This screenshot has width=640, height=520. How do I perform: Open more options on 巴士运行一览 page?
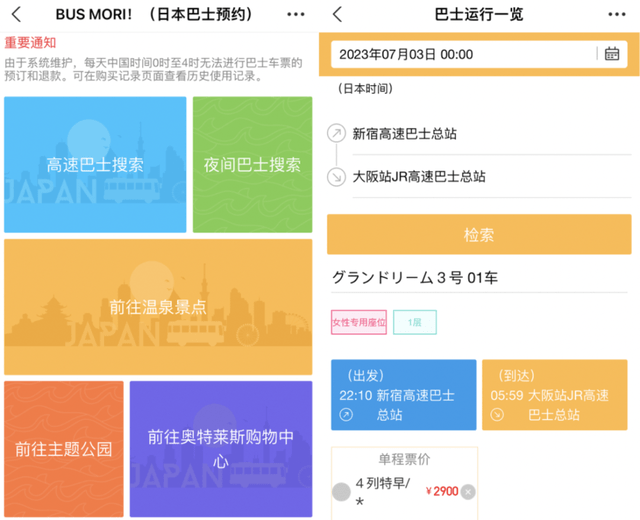tap(616, 14)
